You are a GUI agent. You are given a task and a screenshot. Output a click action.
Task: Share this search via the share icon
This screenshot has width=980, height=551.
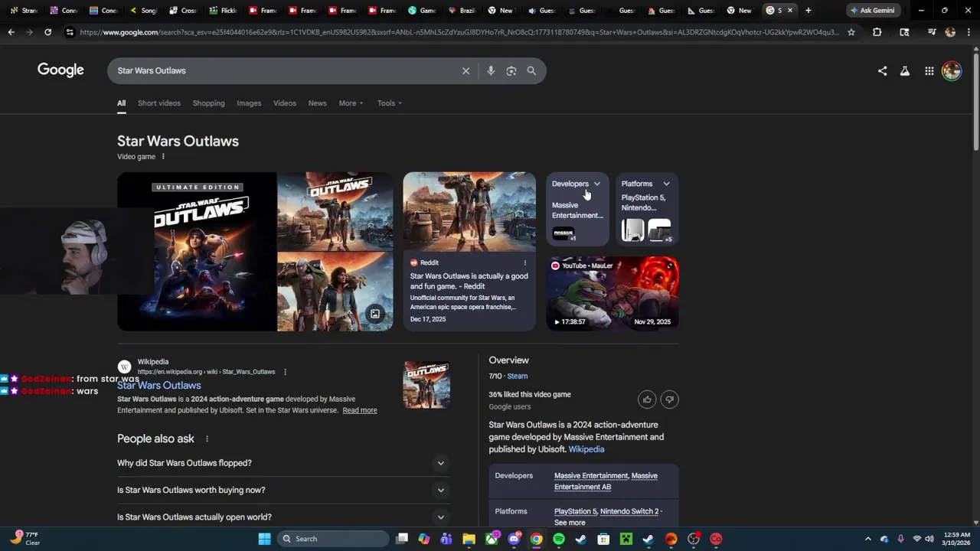(882, 70)
